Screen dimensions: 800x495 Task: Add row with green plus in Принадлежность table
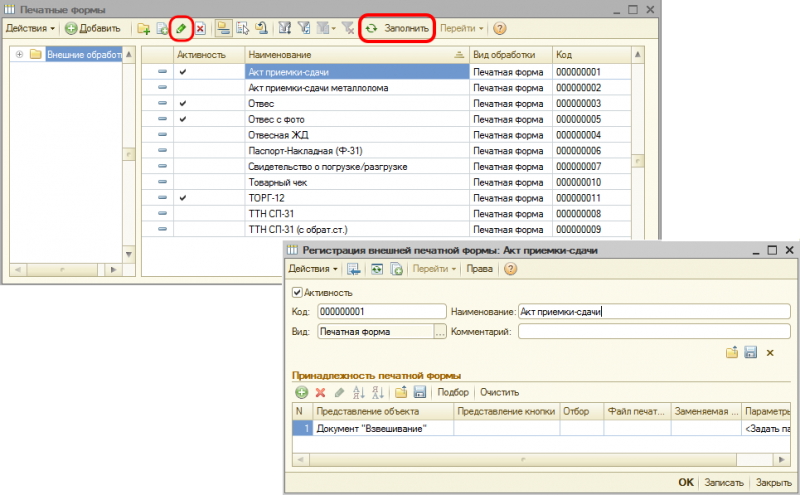point(302,392)
